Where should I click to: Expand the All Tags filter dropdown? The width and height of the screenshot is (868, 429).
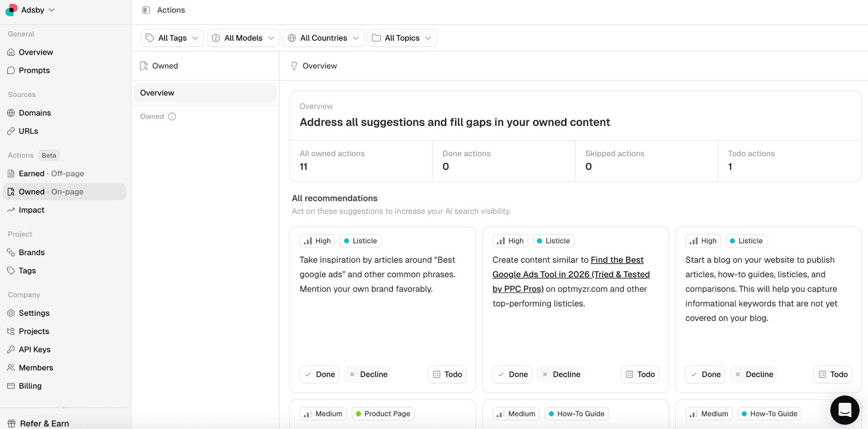(x=172, y=38)
